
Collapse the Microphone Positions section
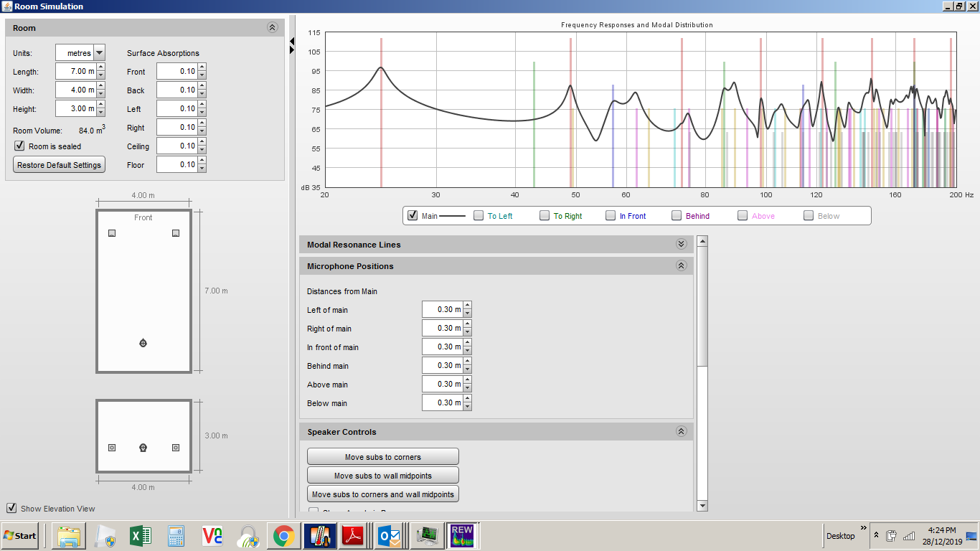(681, 265)
